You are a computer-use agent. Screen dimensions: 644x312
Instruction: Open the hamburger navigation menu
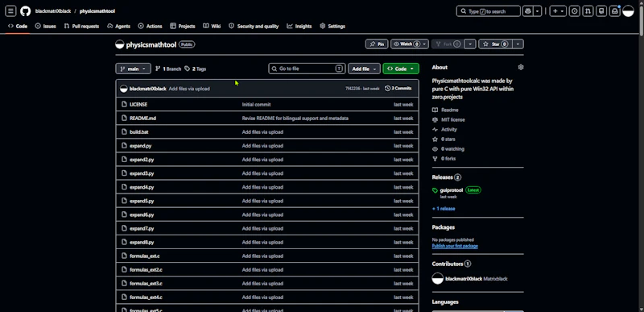[x=10, y=11]
